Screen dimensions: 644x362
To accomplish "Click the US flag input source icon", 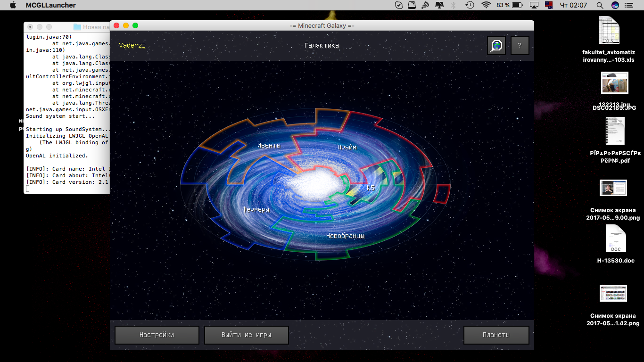I will tap(549, 5).
